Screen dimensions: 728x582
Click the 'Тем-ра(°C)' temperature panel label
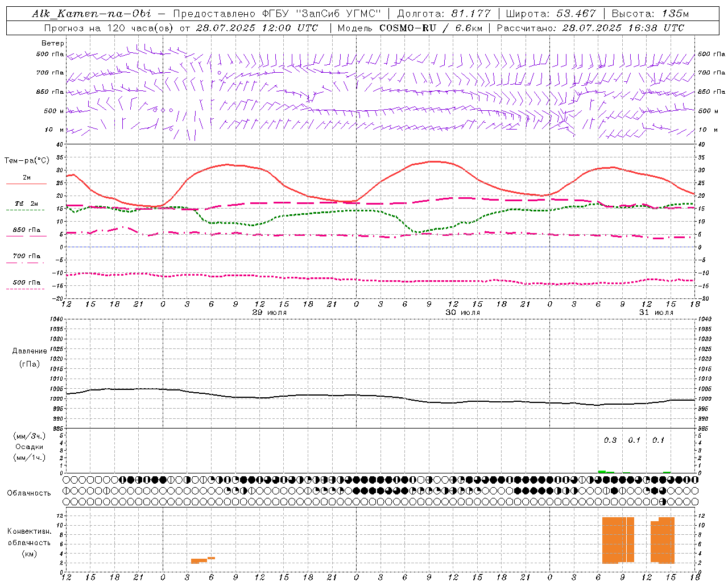[27, 161]
